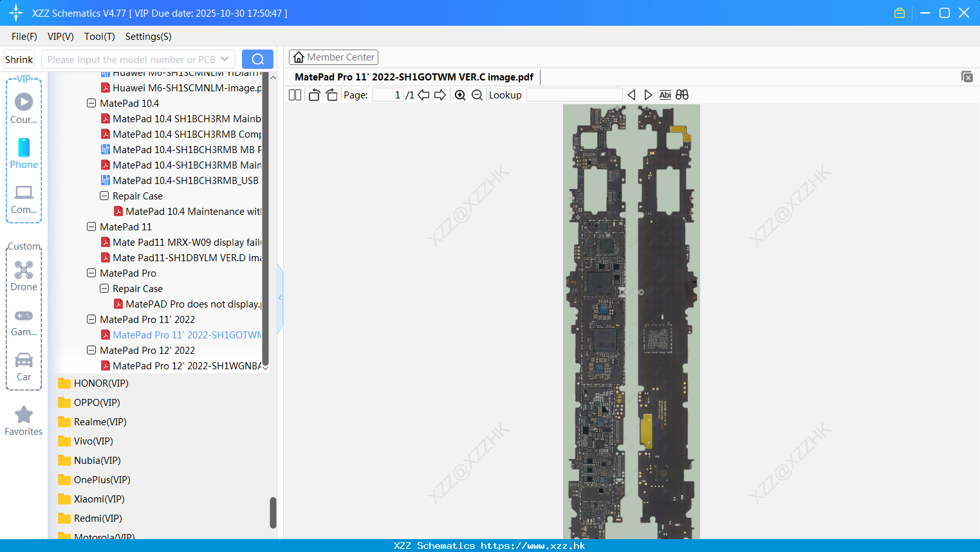The image size is (980, 552).
Task: Click the pop-out window icon at right
Action: point(967,77)
